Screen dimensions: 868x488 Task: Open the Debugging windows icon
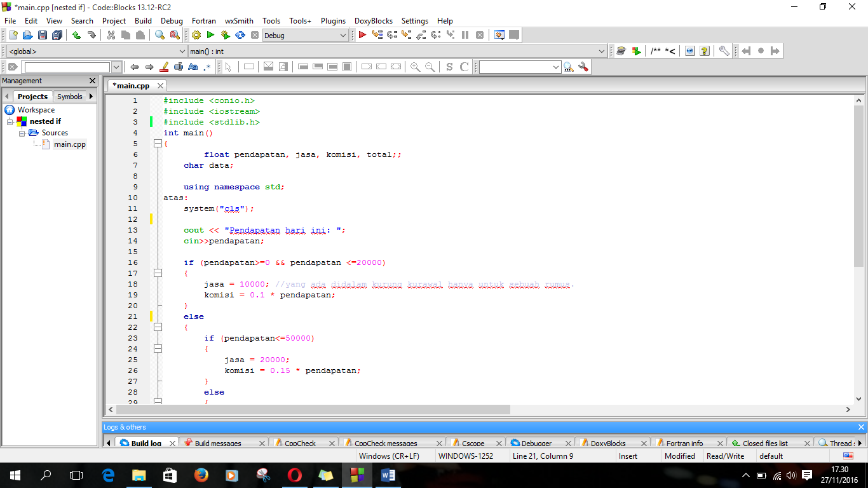[499, 36]
